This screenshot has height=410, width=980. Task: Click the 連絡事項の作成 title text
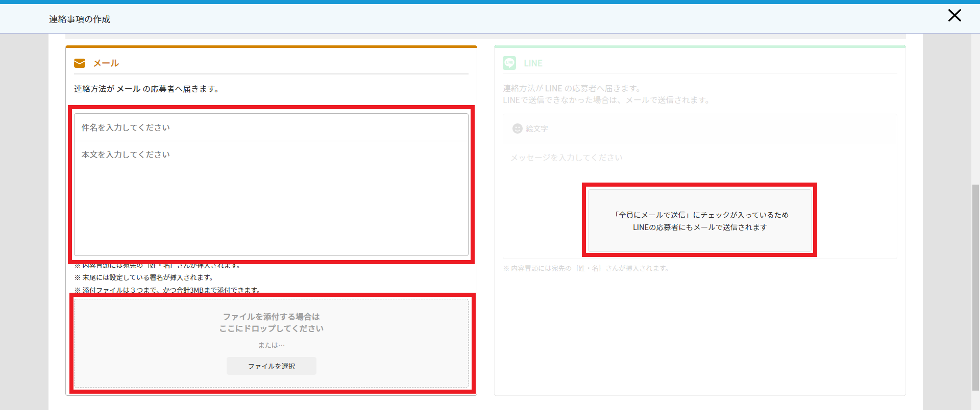(x=80, y=19)
